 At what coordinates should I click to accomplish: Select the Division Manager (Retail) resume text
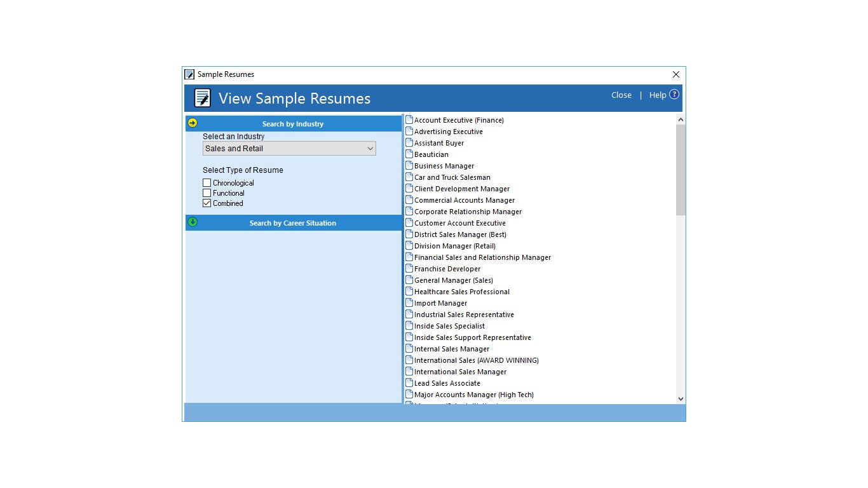tap(455, 246)
